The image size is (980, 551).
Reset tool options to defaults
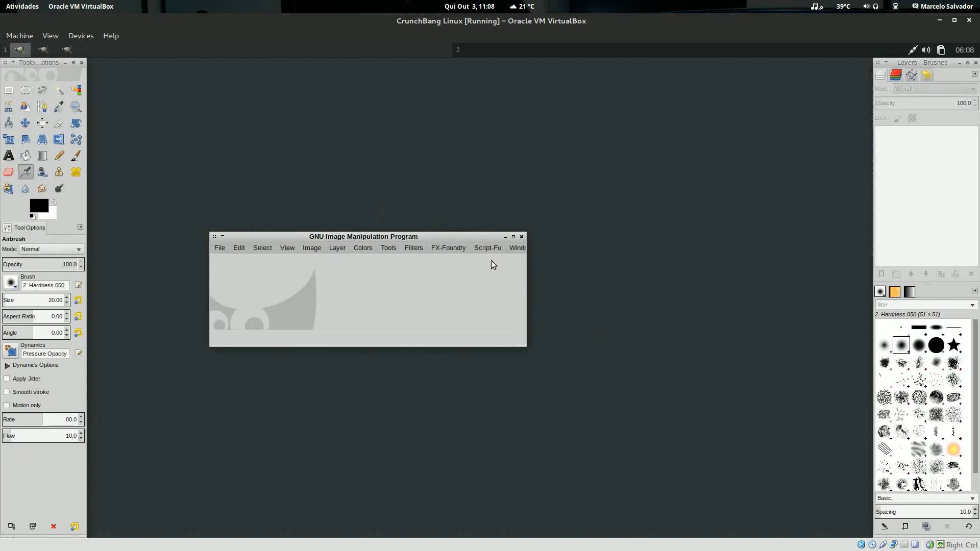(x=75, y=526)
